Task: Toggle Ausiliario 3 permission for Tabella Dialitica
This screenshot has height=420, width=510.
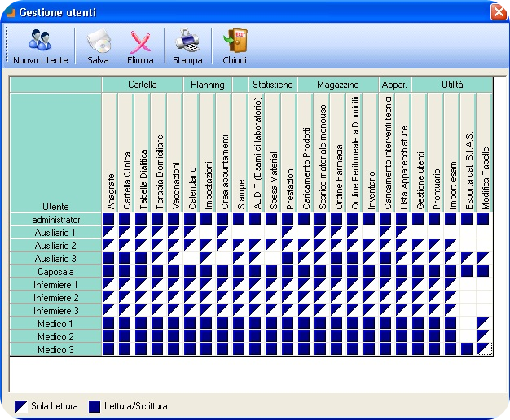Action: point(141,258)
